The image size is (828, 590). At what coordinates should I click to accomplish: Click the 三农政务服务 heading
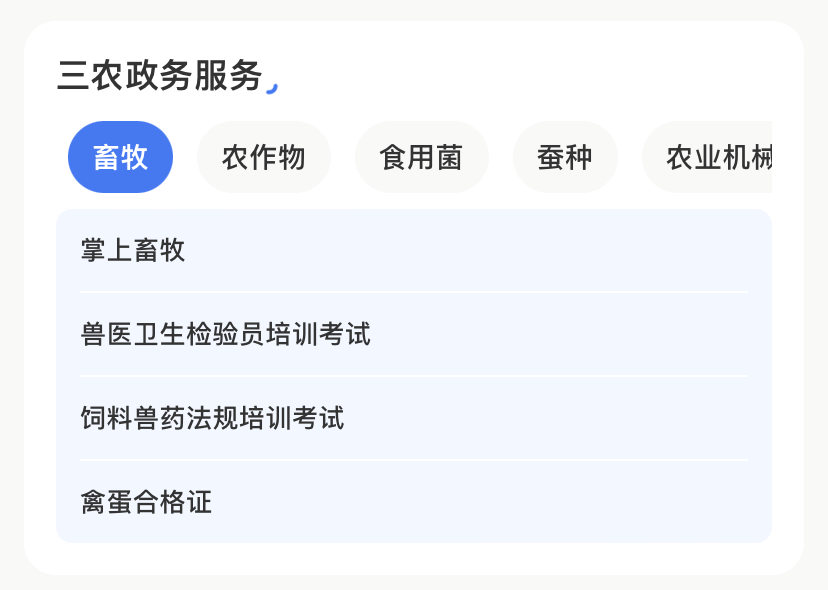(x=159, y=75)
